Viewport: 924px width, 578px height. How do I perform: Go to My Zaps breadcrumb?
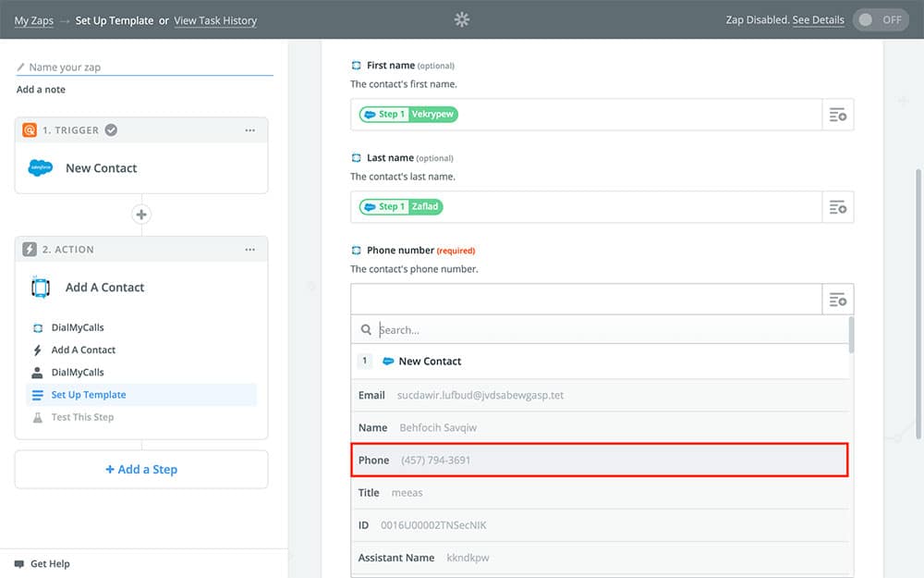click(x=34, y=20)
